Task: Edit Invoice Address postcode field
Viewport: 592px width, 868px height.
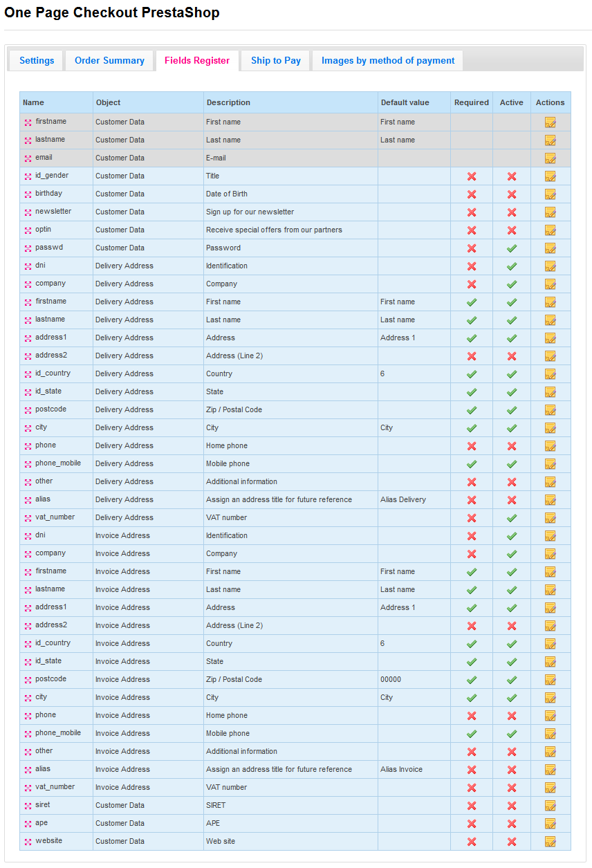Action: (x=551, y=680)
